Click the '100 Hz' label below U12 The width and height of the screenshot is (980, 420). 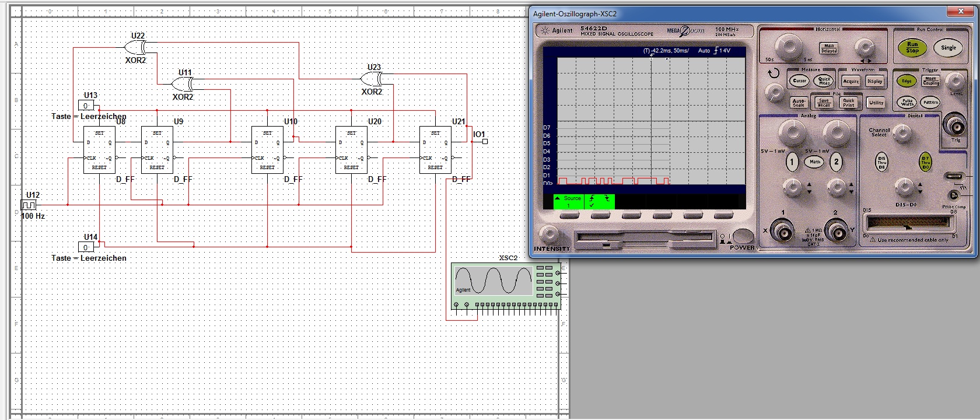tap(33, 216)
